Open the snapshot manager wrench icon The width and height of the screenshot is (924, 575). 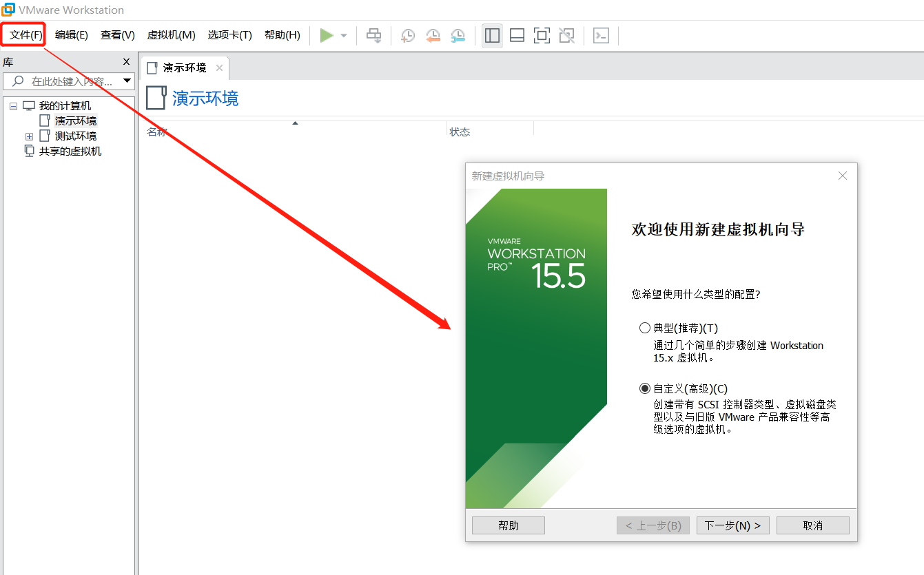coord(458,35)
